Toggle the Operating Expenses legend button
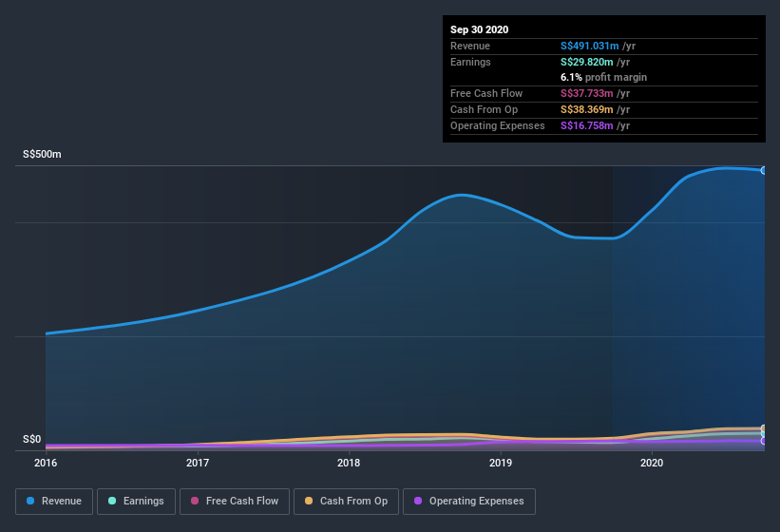780x532 pixels. [x=469, y=502]
